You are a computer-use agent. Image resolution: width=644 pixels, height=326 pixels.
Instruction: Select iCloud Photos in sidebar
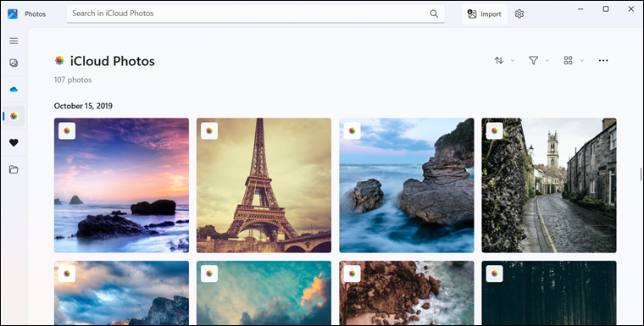(x=14, y=116)
